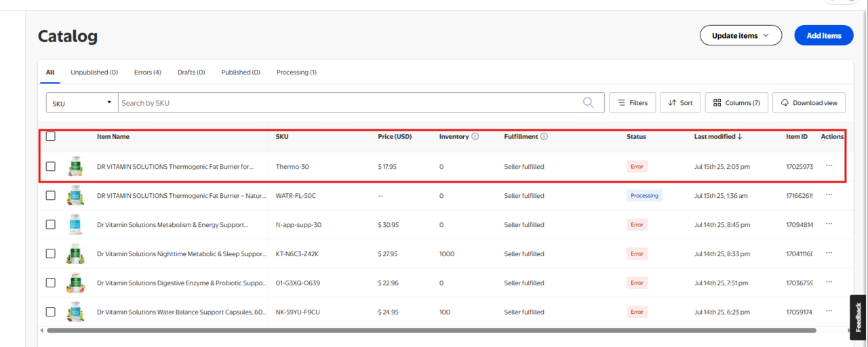The height and width of the screenshot is (347, 868).
Task: Switch to the Errors (4) tab
Action: (147, 73)
